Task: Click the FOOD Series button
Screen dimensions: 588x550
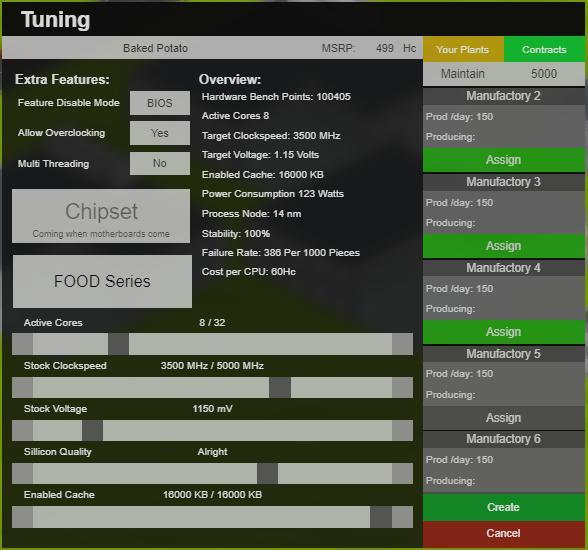Action: point(102,281)
